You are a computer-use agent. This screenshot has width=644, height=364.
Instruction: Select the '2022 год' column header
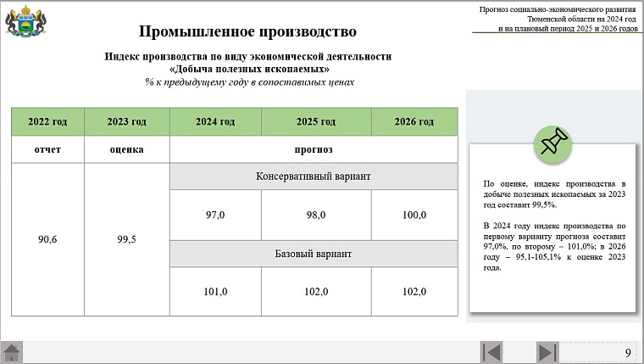coord(47,121)
